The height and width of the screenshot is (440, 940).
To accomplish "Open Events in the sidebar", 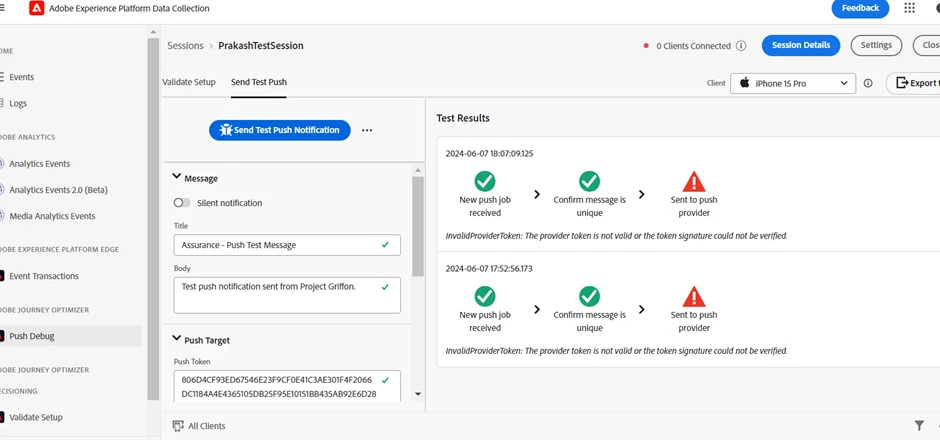I will pos(22,77).
